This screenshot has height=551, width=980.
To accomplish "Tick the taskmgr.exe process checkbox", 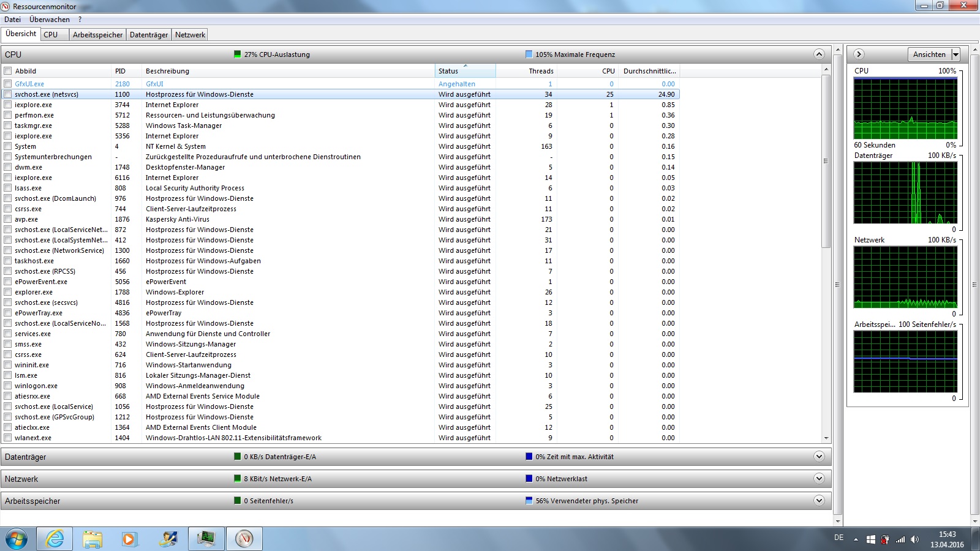I will [x=8, y=126].
